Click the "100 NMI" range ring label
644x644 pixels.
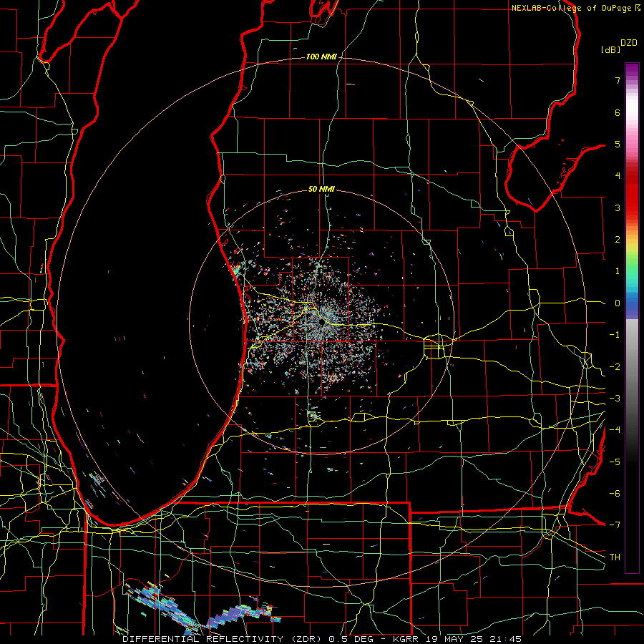point(321,57)
